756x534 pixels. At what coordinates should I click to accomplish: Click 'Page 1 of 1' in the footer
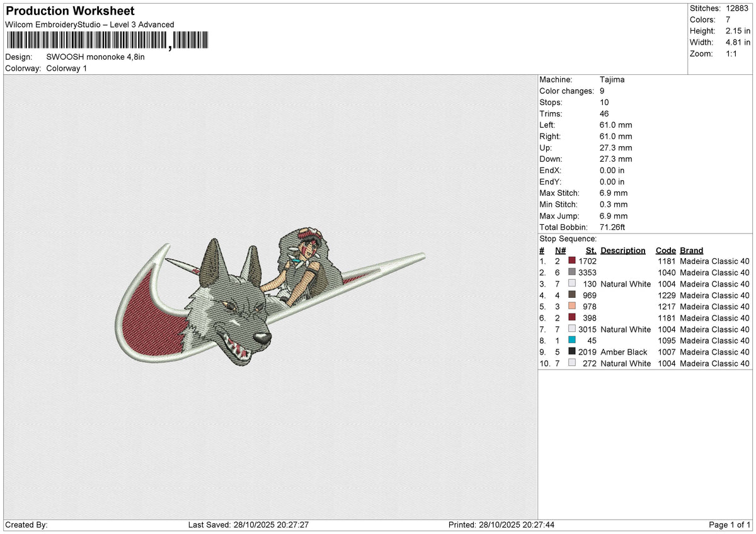click(x=730, y=525)
